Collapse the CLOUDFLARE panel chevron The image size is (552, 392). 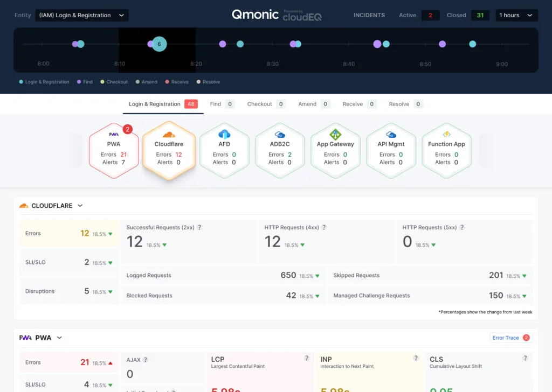[80, 205]
